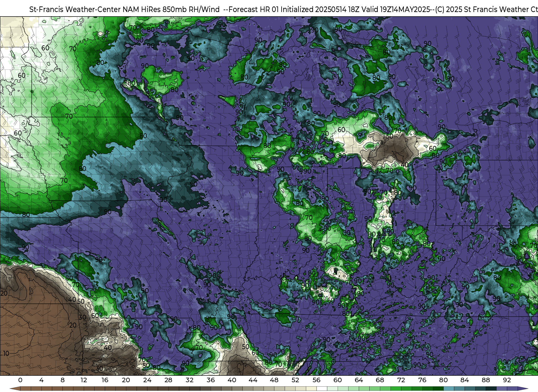
Task: Click the colorbar tick label "84"
Action: click(465, 380)
